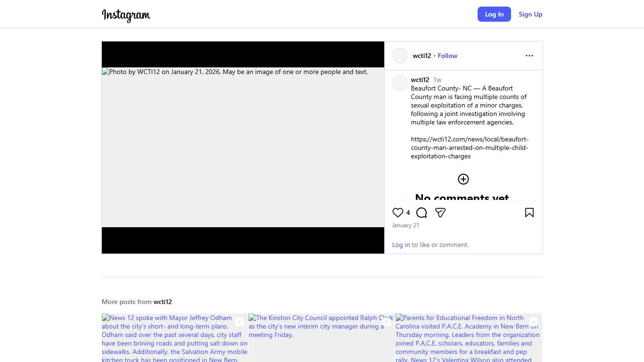644x362 pixels.
Task: Open Parents for Educational Freedom post thumbnail
Action: (x=468, y=337)
